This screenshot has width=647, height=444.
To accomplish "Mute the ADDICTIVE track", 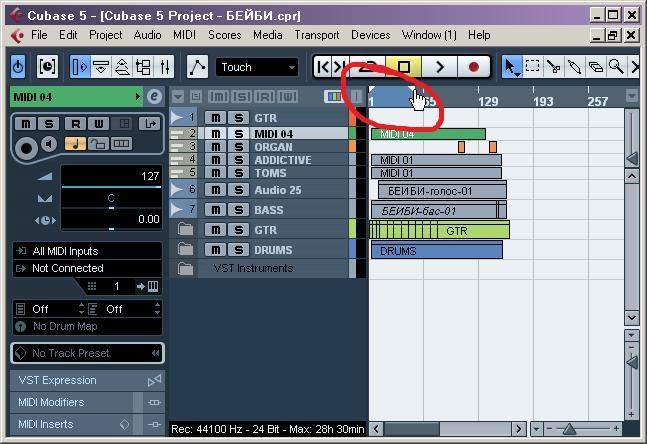I will coord(216,160).
